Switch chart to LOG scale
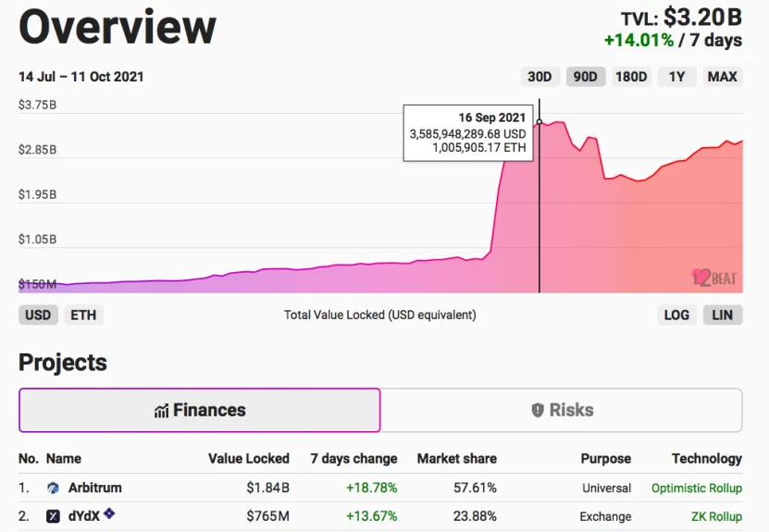 point(676,315)
